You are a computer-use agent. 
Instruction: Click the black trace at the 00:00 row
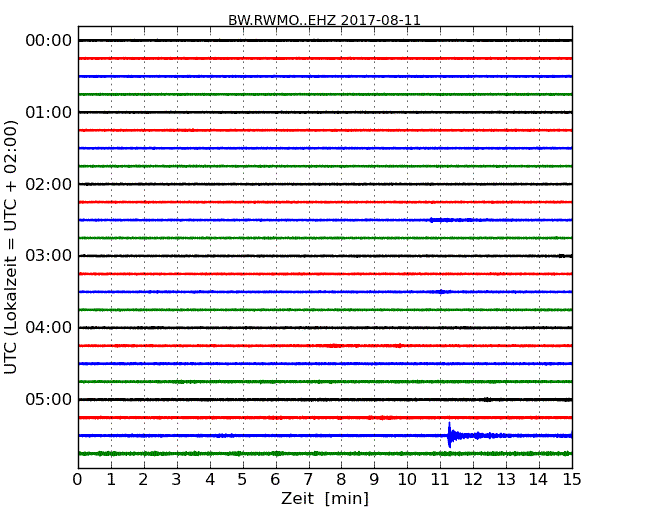[x=325, y=41]
